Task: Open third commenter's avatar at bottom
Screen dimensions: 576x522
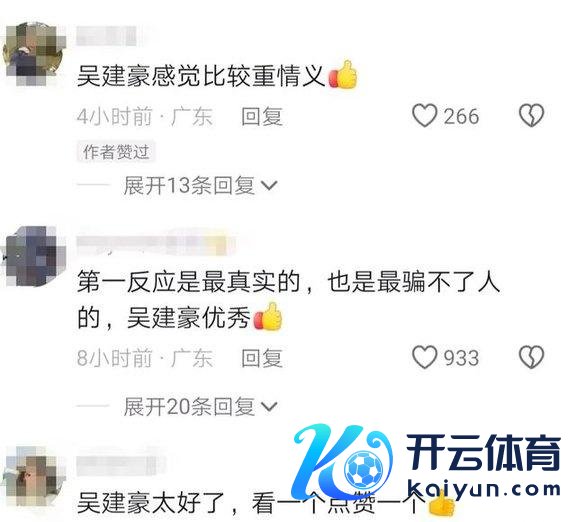Action: [34, 476]
